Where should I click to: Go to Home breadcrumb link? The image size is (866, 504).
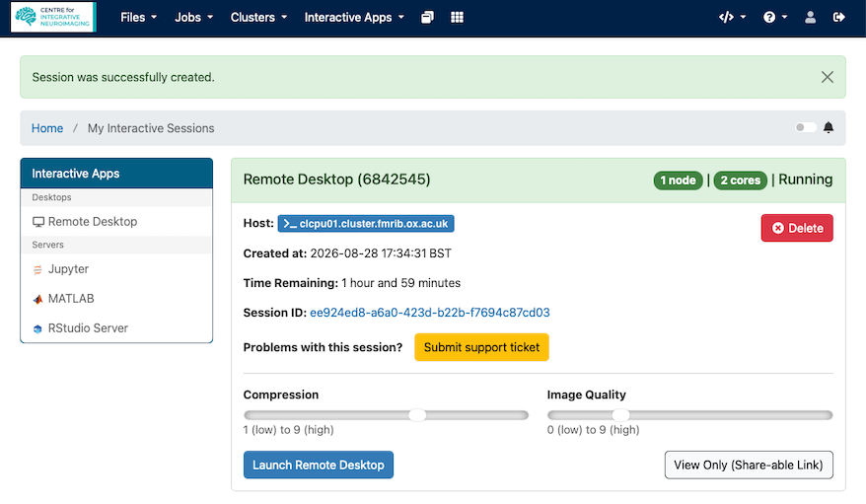point(47,128)
